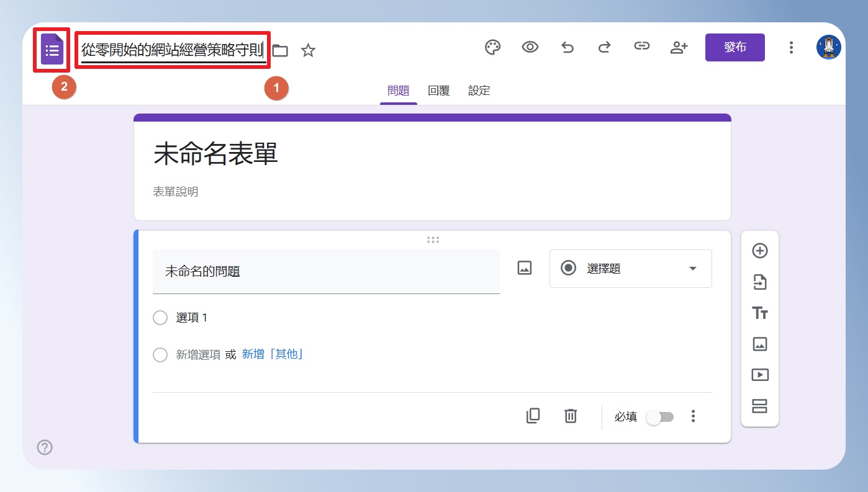Import questions from sidebar
The image size is (868, 492).
760,282
